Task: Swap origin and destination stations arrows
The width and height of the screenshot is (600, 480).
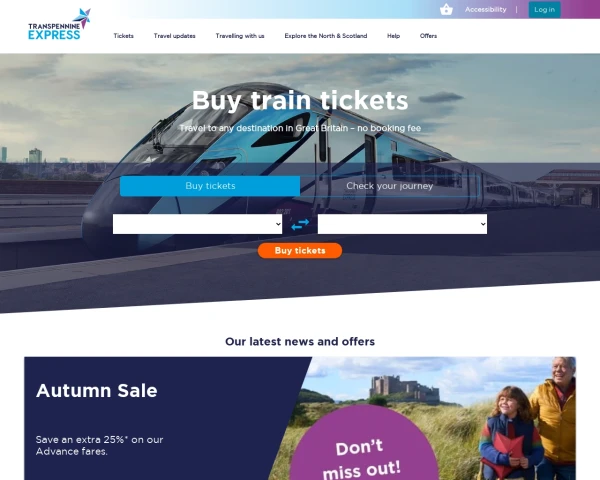Action: click(x=300, y=224)
